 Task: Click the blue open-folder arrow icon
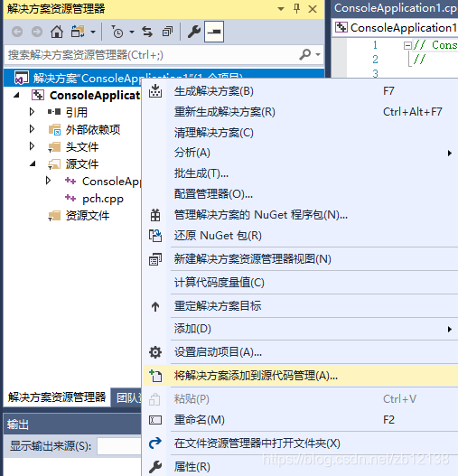tap(155, 443)
